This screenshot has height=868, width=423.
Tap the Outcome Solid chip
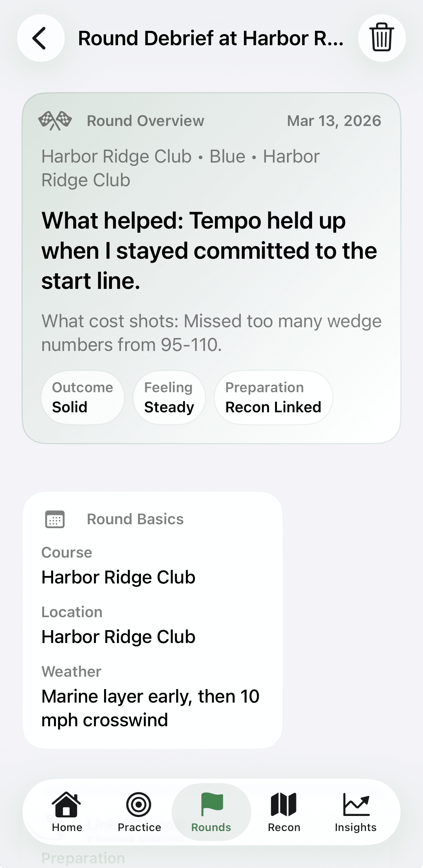pos(83,398)
